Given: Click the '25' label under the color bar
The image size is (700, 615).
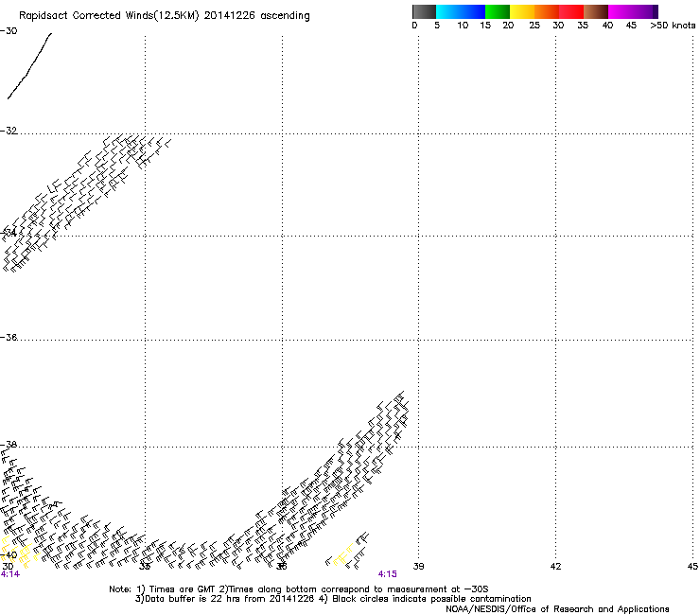Looking at the screenshot, I should 534,26.
